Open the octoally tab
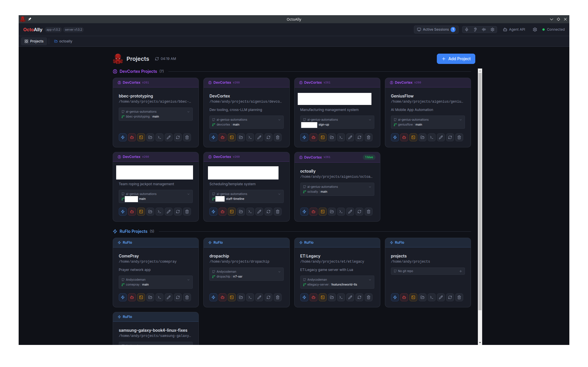Image resolution: width=588 pixels, height=367 pixels. [x=63, y=41]
